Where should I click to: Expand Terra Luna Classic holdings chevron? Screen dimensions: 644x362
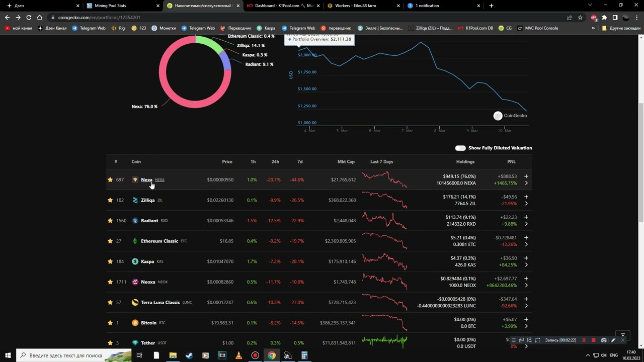[526, 306]
